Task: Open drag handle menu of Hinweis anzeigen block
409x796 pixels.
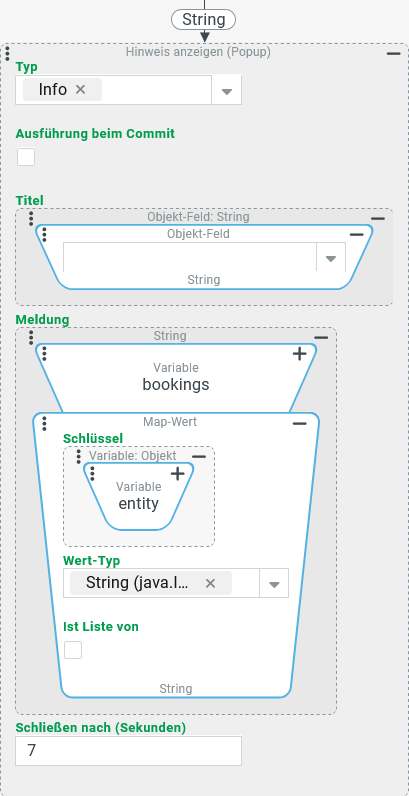Action: click(8, 53)
